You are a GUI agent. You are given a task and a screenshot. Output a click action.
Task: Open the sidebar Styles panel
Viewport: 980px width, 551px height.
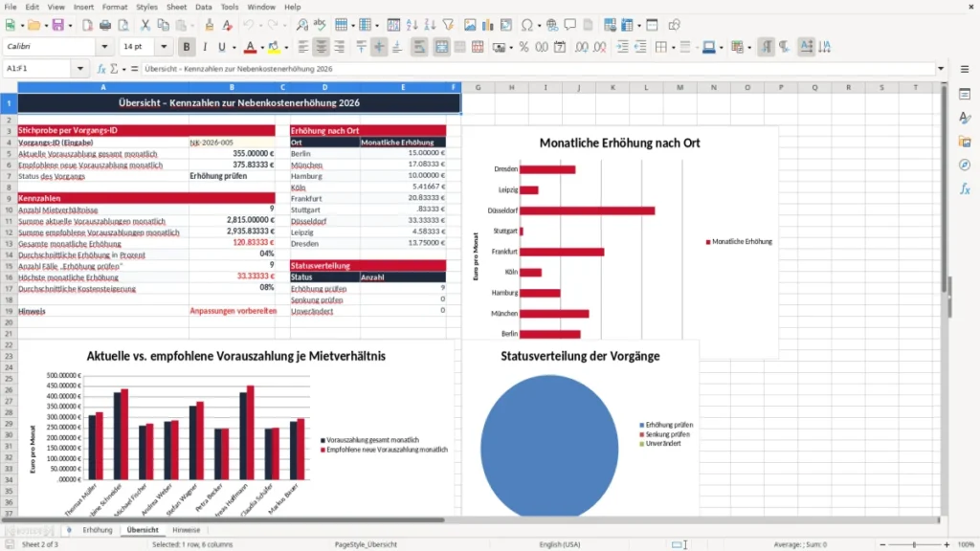pyautogui.click(x=965, y=118)
